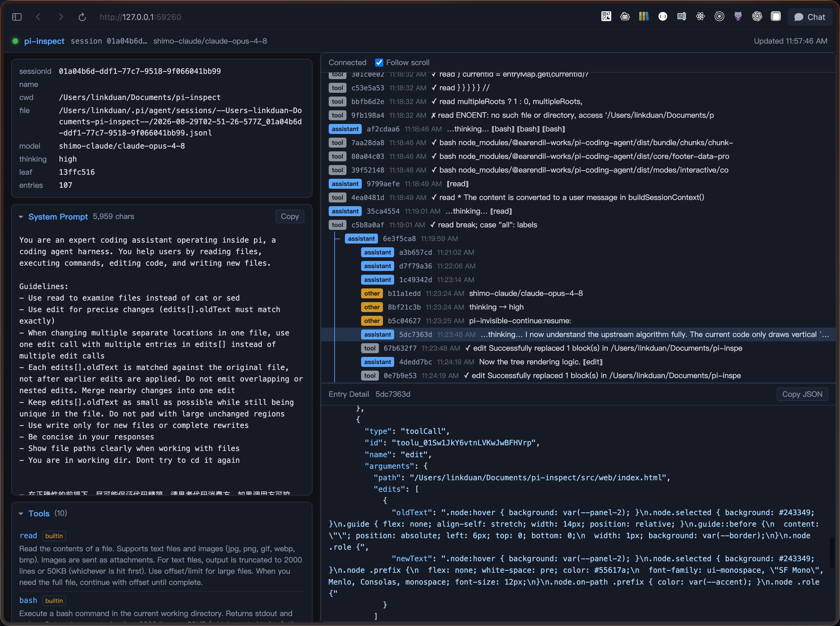Open the ruler square extension icon

coord(776,16)
